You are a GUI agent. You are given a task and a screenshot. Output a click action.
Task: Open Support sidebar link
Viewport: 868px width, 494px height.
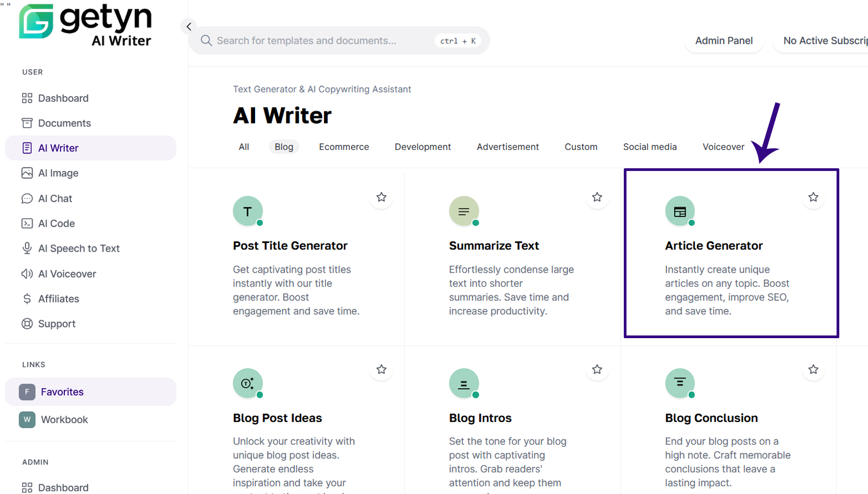click(x=57, y=324)
